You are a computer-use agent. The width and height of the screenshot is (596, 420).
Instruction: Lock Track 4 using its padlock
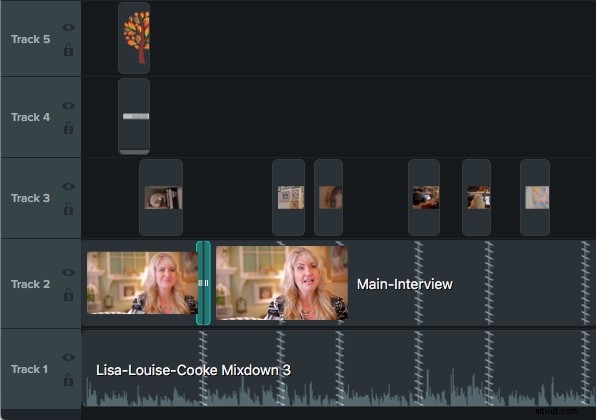pyautogui.click(x=68, y=128)
